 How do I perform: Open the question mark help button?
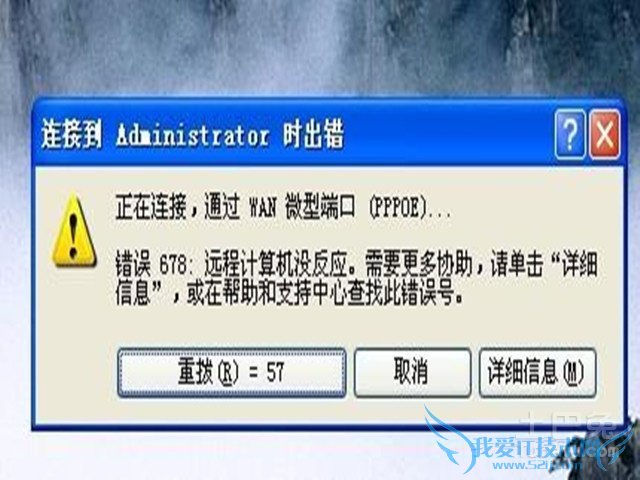click(570, 134)
